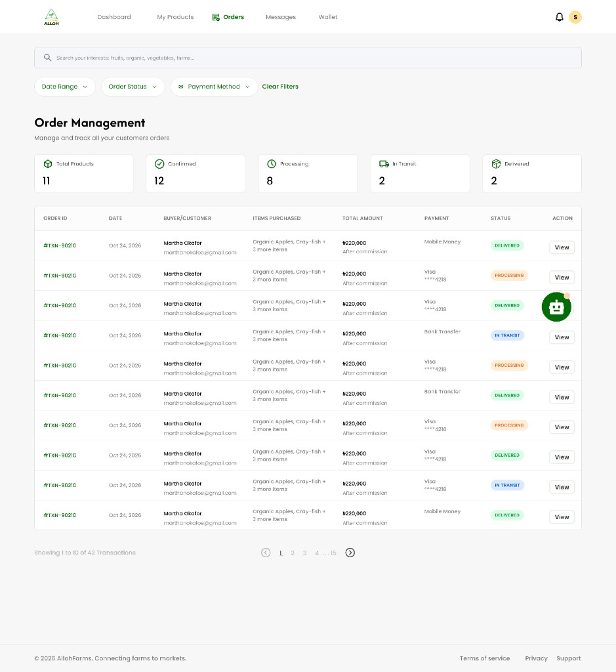Open the My Products tab
Viewport: 616px width, 672px height.
175,17
